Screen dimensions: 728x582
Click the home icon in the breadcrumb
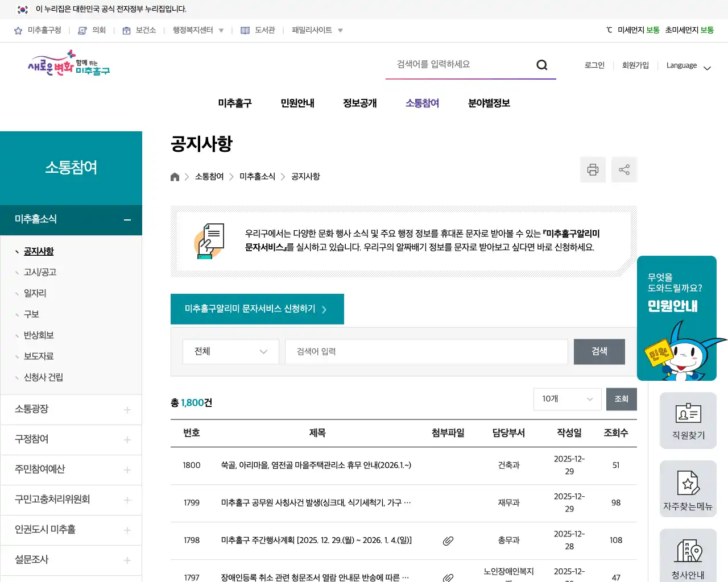tap(175, 176)
